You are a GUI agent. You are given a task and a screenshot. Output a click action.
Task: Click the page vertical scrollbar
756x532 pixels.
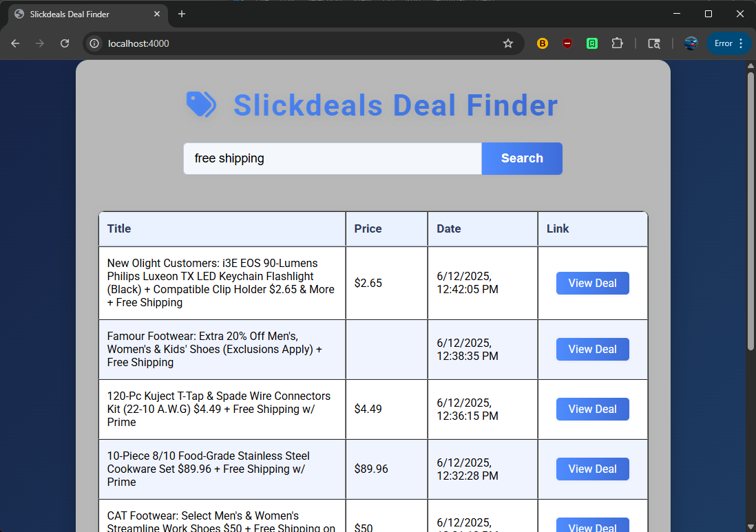(x=750, y=206)
